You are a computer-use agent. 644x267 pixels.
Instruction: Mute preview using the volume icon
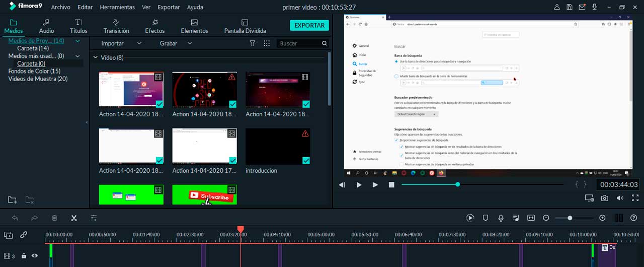620,198
